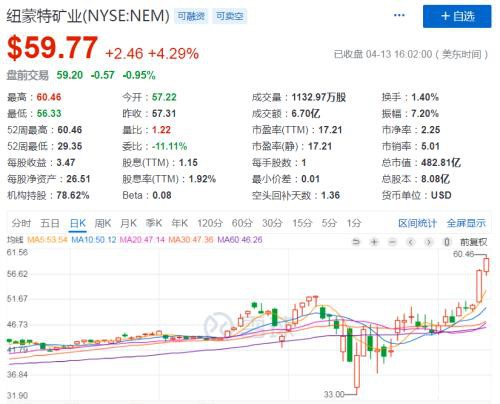Click the 52周最低 value 29.35
Image resolution: width=500 pixels, height=404 pixels.
click(70, 146)
